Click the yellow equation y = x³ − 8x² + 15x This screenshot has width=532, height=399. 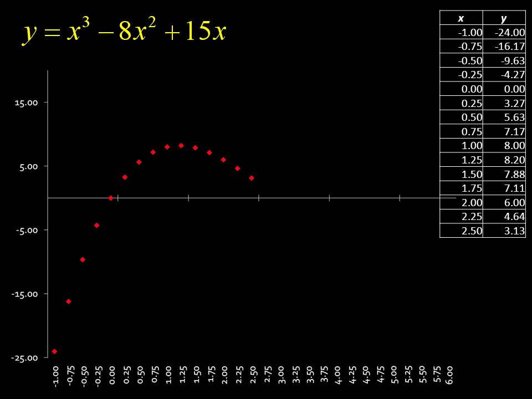click(x=125, y=32)
